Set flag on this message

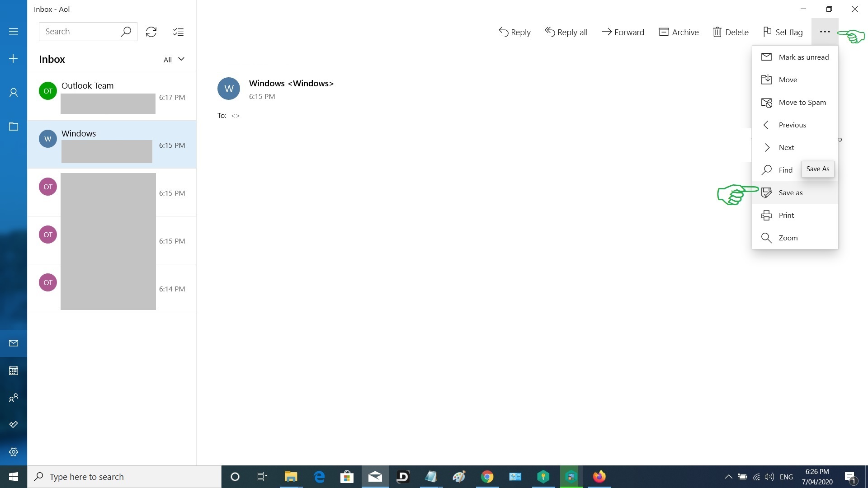coord(783,32)
